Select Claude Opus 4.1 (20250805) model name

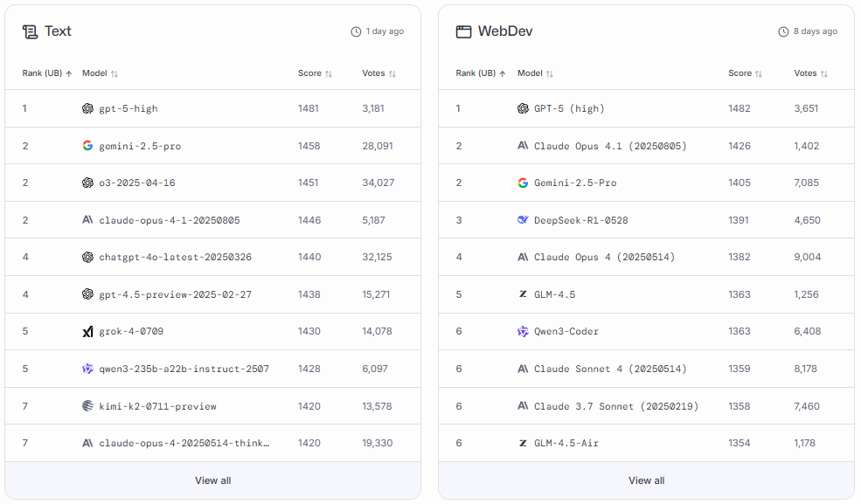610,146
